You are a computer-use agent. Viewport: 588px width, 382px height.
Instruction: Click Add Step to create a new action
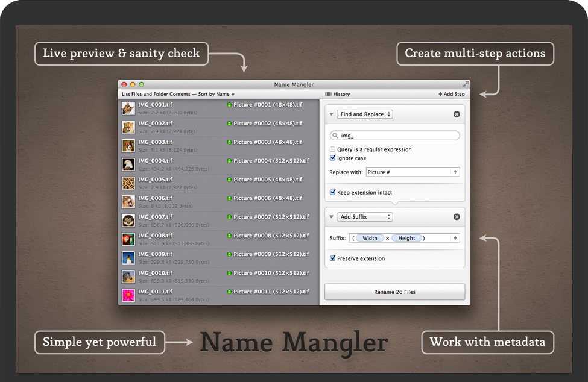(452, 94)
